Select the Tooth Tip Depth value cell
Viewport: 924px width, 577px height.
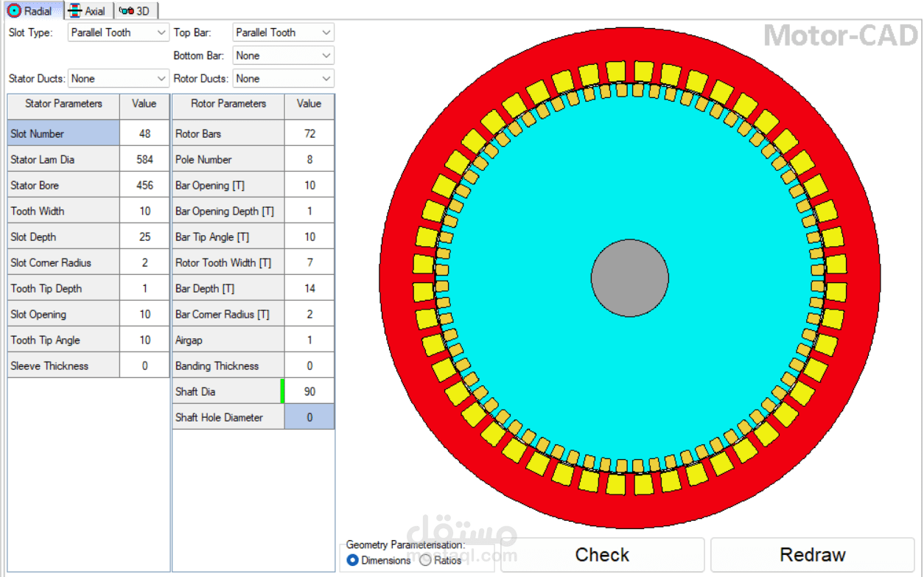coord(144,288)
